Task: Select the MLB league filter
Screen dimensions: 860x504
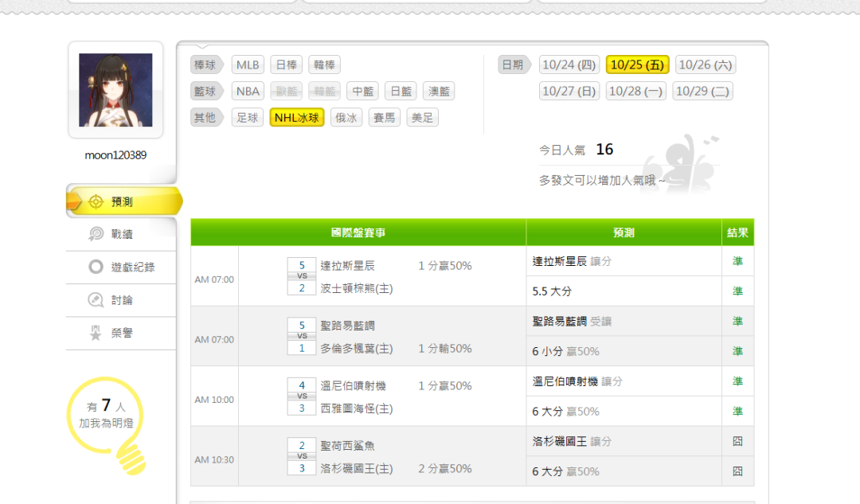Action: click(248, 64)
